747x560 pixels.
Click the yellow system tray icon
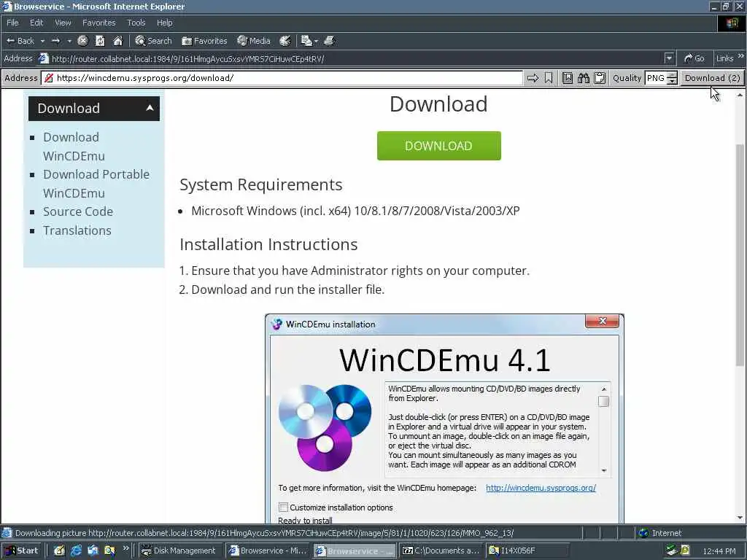(x=685, y=551)
